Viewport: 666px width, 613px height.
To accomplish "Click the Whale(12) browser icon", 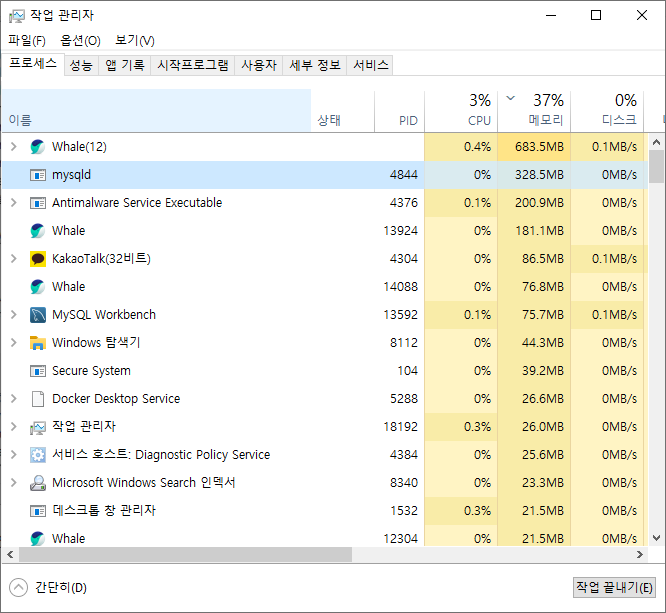I will pyautogui.click(x=37, y=147).
